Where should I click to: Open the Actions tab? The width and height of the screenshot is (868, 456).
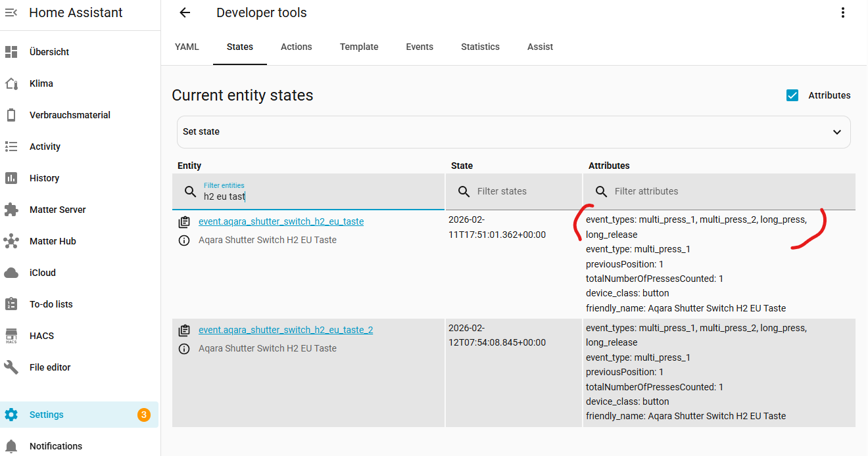coord(296,47)
